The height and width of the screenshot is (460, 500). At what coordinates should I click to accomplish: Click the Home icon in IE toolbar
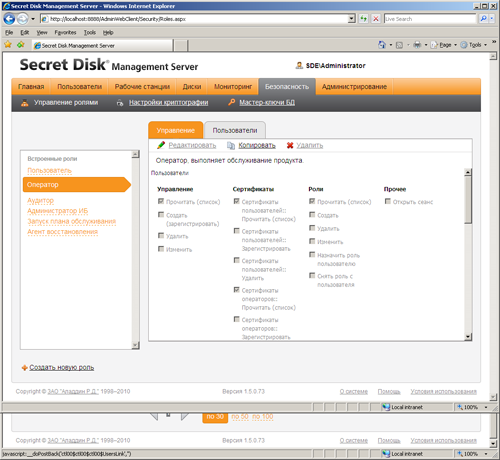tap(382, 45)
